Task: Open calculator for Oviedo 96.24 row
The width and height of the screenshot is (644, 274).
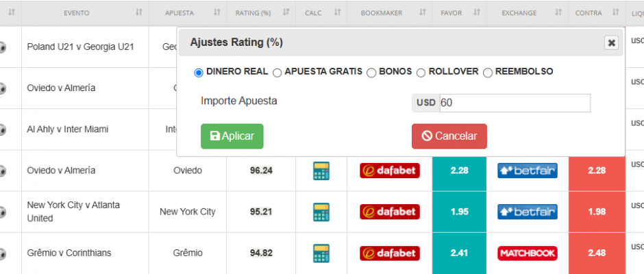Action: [x=321, y=171]
